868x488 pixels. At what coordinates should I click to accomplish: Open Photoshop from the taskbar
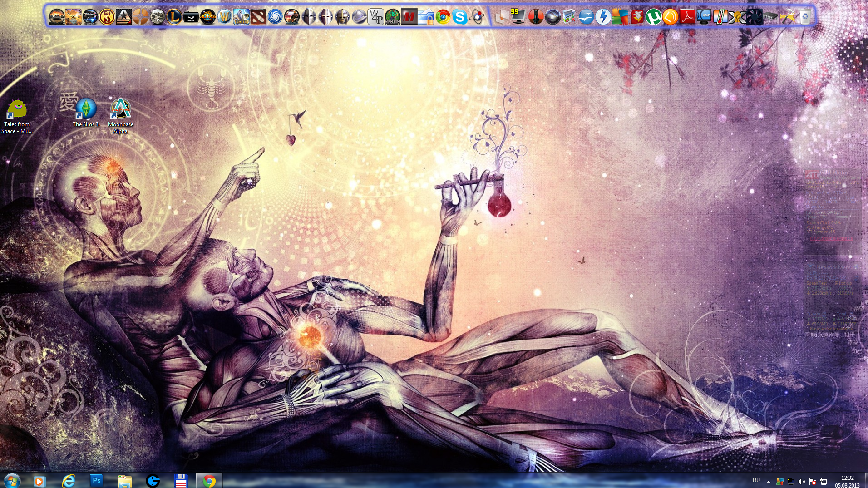(x=96, y=480)
